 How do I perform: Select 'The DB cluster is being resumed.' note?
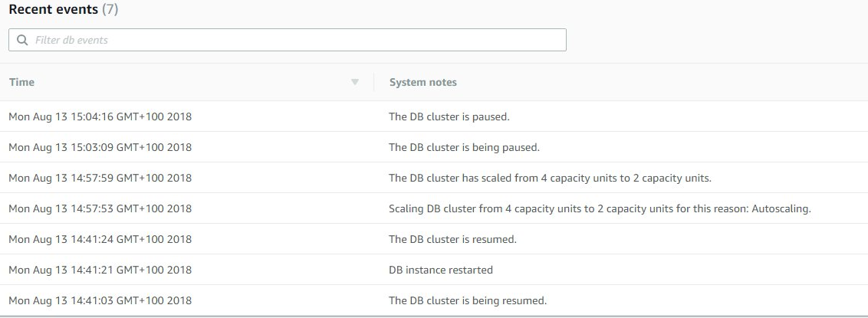tap(467, 300)
